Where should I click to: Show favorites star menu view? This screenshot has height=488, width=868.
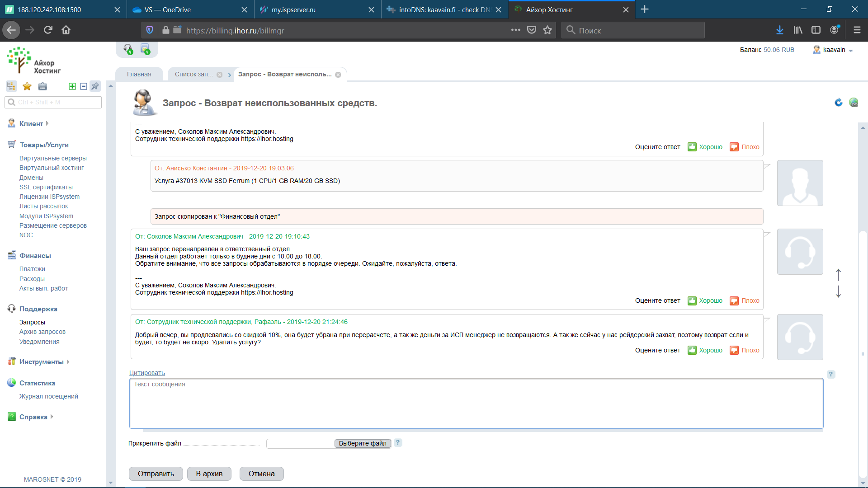(27, 86)
